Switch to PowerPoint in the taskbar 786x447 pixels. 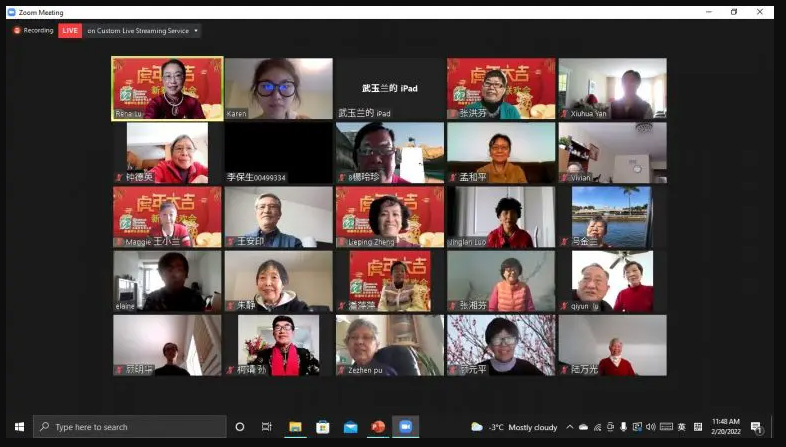point(378,427)
